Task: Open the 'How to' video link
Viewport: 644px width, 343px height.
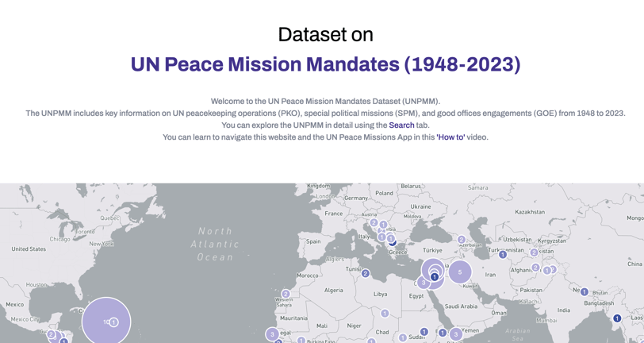Action: (450, 137)
